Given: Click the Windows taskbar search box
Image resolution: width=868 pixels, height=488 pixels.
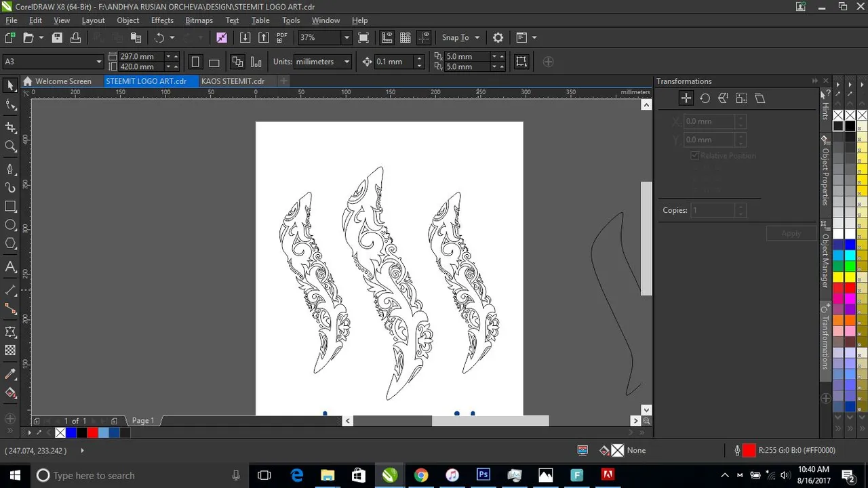Looking at the screenshot, I should click(x=136, y=475).
